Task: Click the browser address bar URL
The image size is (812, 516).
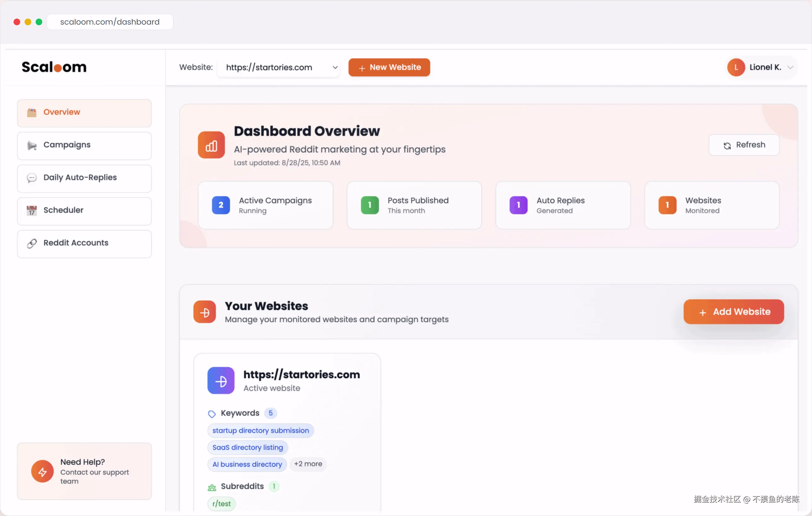Action: 110,22
